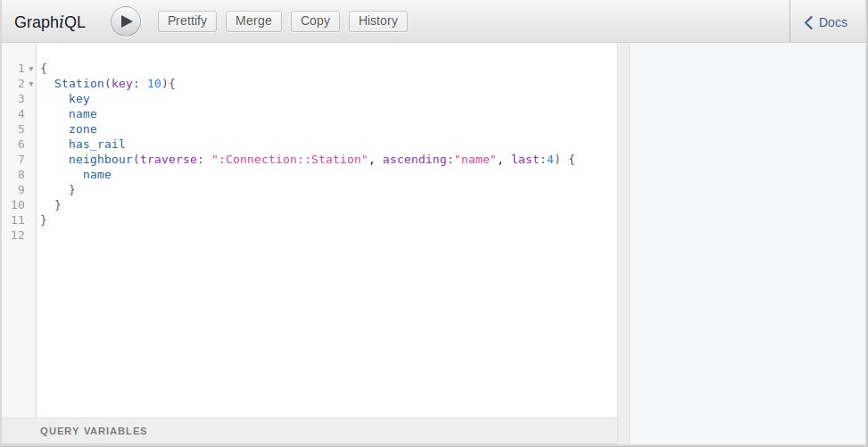Click the key argument value 10
The image size is (868, 447).
tap(154, 83)
